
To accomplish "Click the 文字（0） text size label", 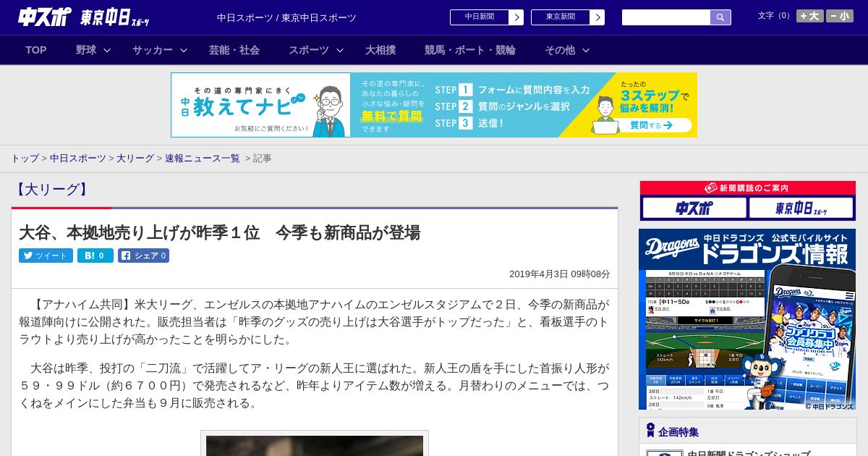I will tap(775, 16).
